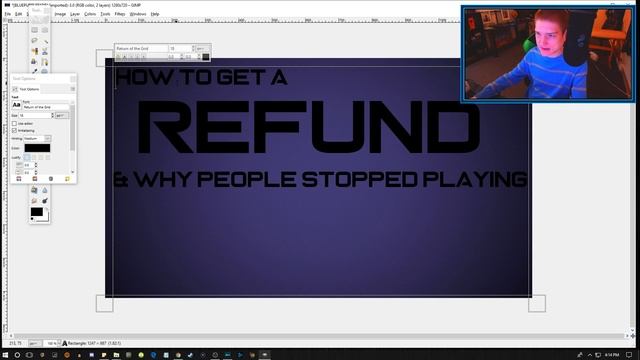Select the Free Select lasso tool
Screen dimensions: 640x360
[35, 40]
